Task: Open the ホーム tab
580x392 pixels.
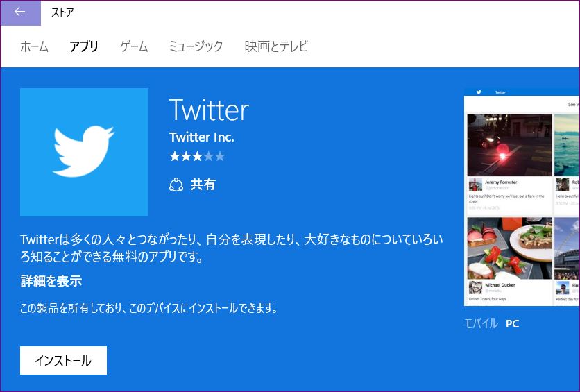Action: point(34,46)
